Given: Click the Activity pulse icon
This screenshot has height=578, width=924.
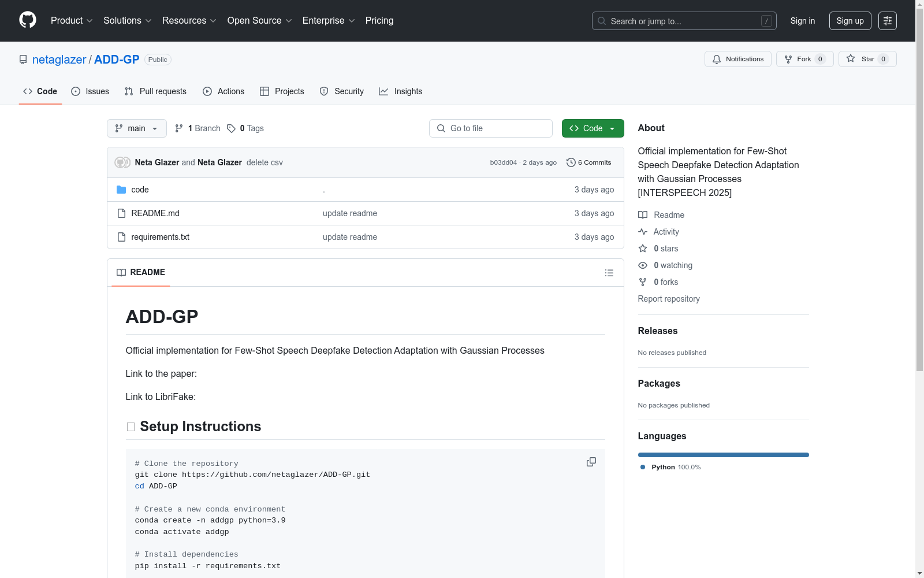Looking at the screenshot, I should tap(643, 232).
